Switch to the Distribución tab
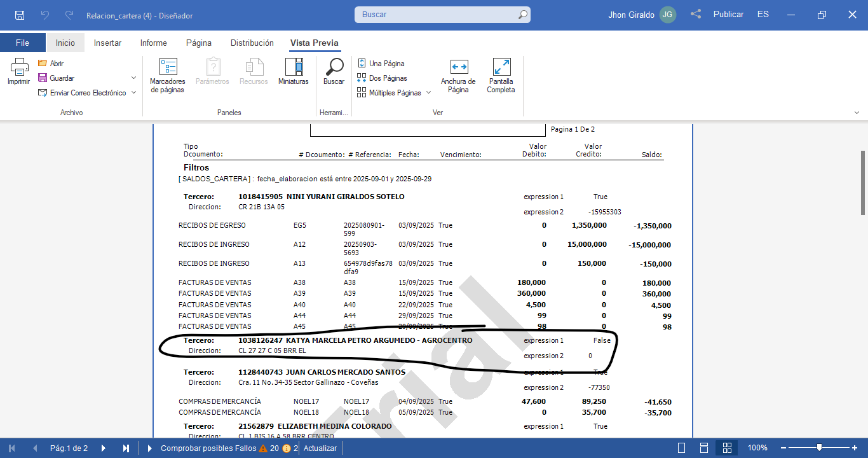868x458 pixels. [x=252, y=43]
